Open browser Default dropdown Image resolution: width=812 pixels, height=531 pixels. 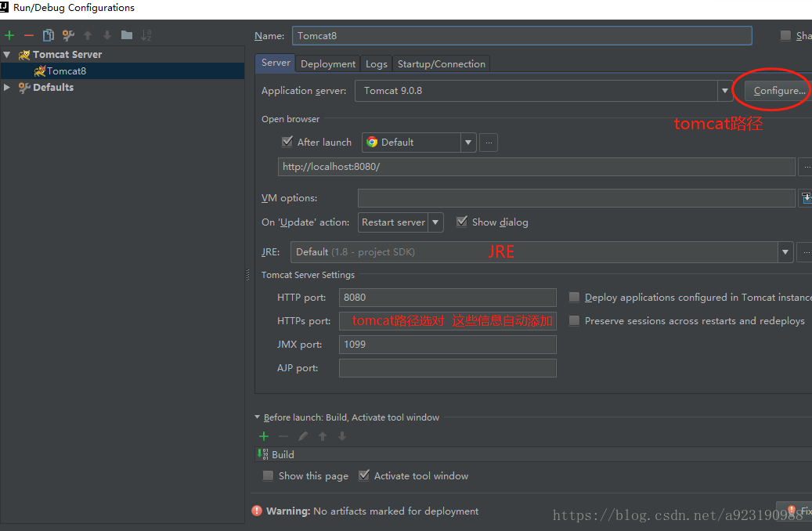tap(467, 143)
